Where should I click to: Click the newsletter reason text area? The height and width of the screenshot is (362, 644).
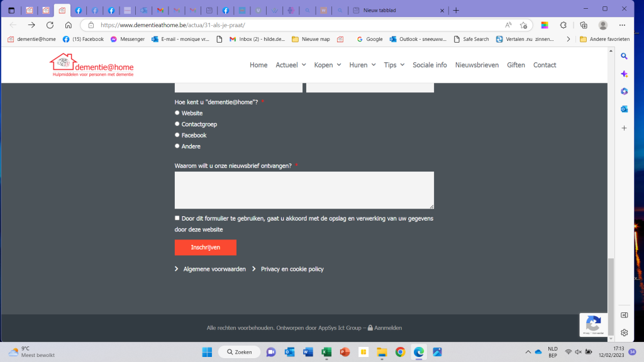[304, 190]
